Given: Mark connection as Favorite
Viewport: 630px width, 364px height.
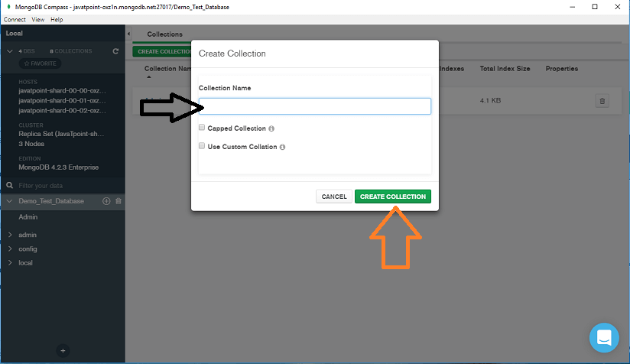Looking at the screenshot, I should coord(41,63).
